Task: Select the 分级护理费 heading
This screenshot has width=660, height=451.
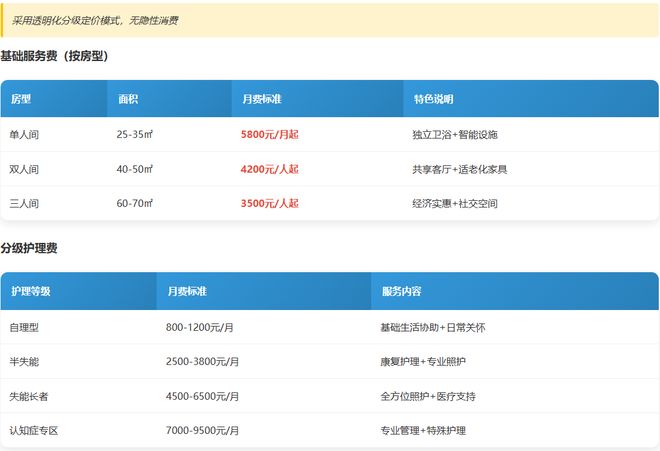Action: click(x=29, y=248)
